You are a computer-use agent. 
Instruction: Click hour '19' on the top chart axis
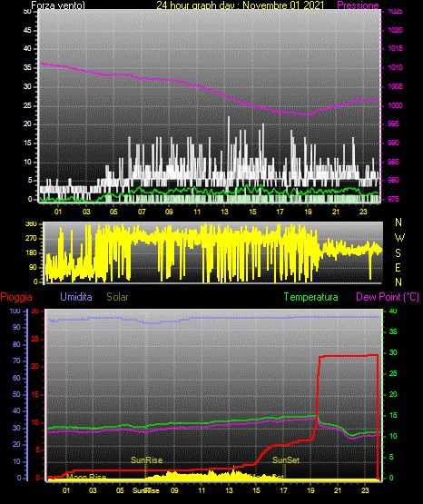(308, 212)
